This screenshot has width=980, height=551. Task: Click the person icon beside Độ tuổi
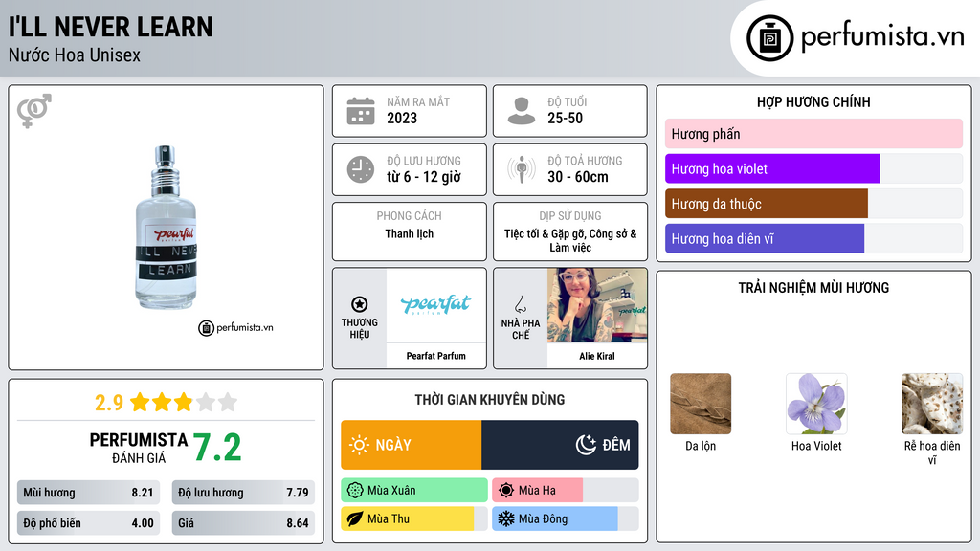coord(522,111)
